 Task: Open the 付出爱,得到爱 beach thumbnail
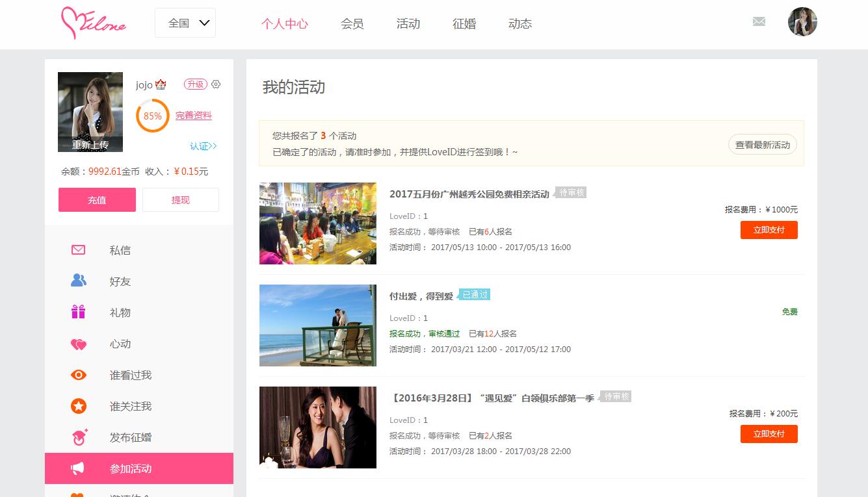(x=318, y=325)
